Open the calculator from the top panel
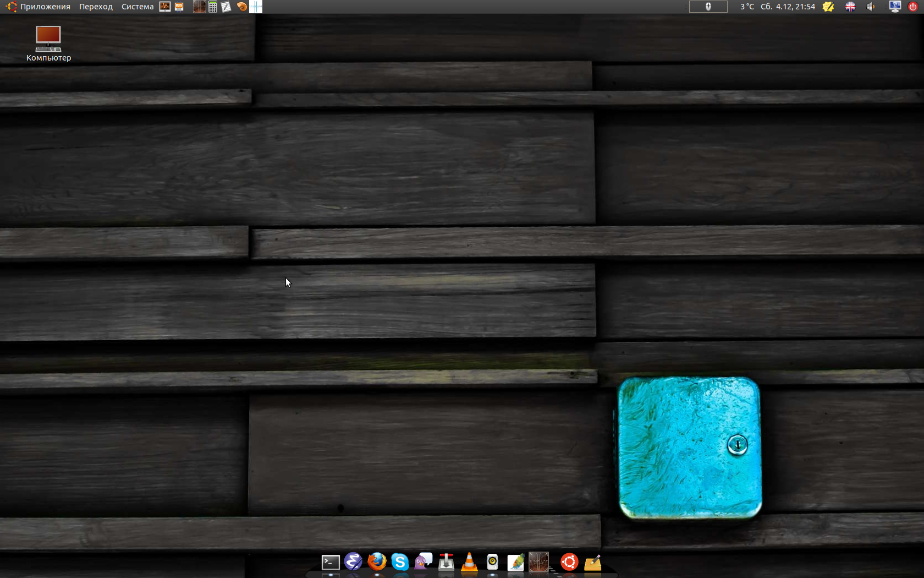 click(x=213, y=7)
